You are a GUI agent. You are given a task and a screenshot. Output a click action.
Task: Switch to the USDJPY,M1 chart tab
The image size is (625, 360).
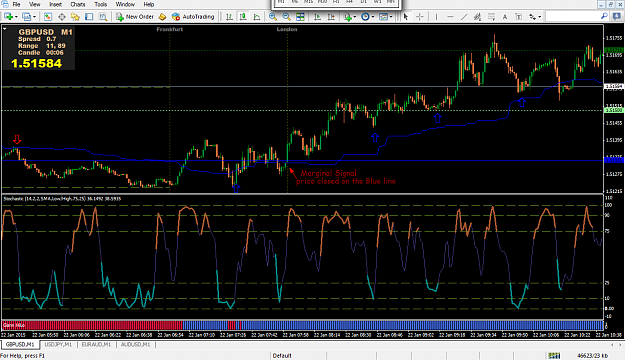[58, 344]
